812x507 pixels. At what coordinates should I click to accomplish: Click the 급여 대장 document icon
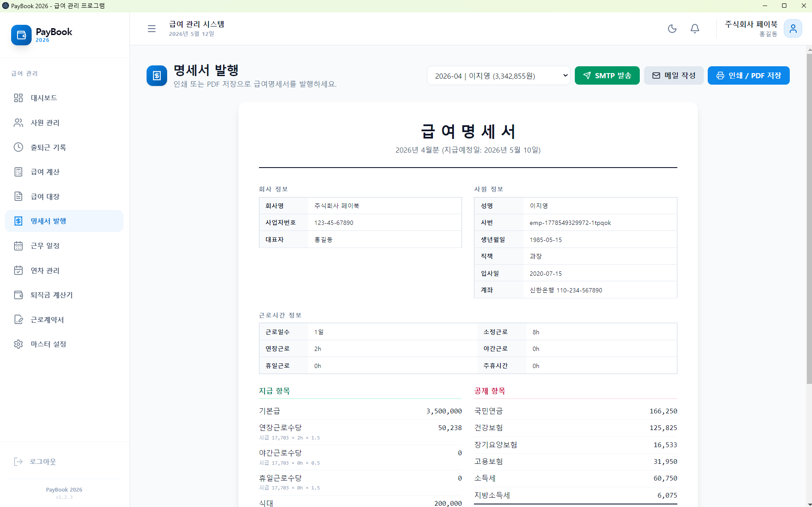pos(18,196)
